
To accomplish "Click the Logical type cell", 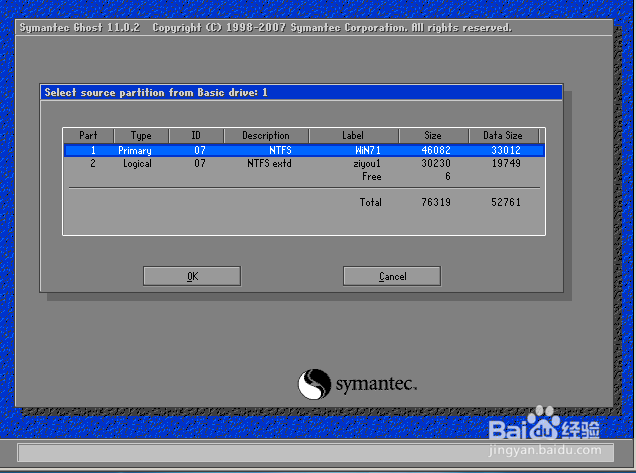I will tap(138, 164).
